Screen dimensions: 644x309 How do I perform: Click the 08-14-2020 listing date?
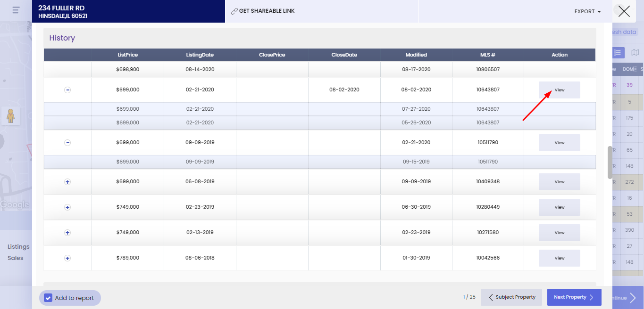point(200,69)
